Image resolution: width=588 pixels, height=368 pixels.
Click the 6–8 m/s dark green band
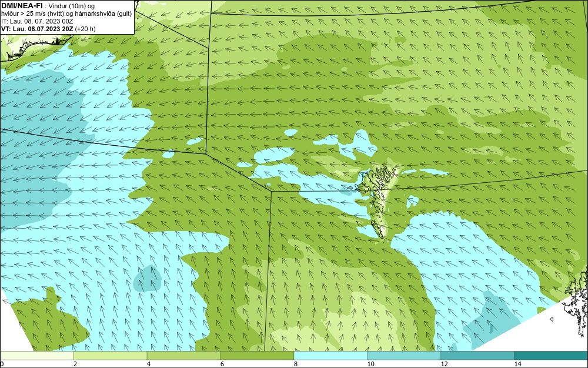[x=258, y=355]
